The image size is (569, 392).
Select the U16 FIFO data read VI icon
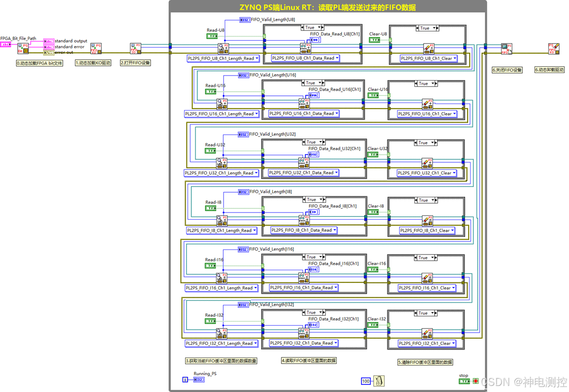[304, 104]
